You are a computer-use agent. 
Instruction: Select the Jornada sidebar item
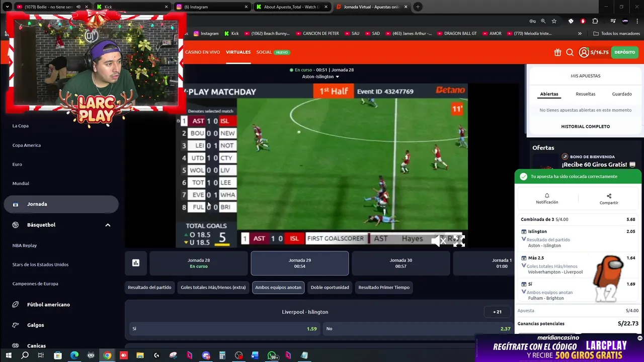pos(61,204)
